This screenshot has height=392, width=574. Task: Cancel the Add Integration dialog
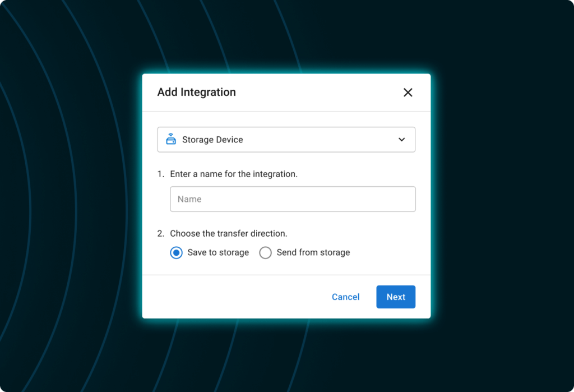tap(345, 297)
